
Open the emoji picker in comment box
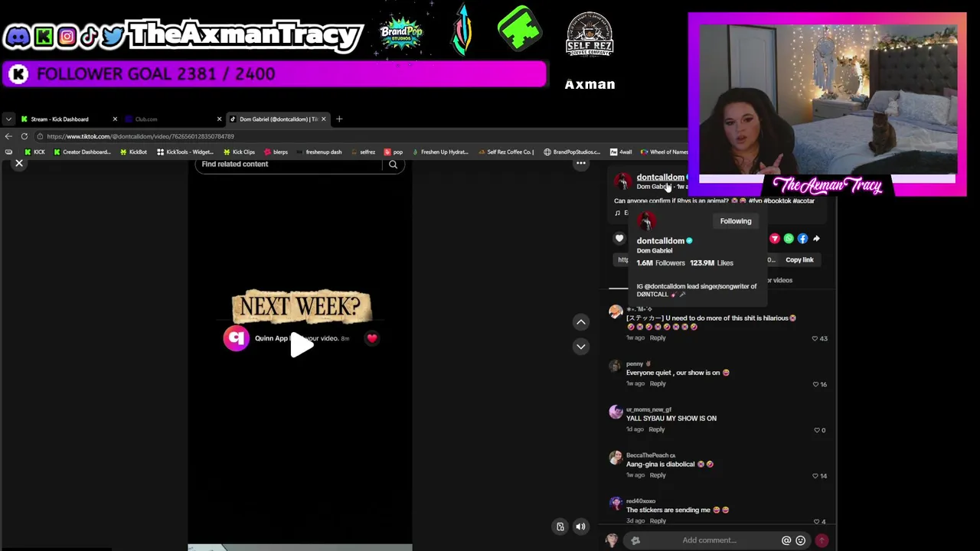click(800, 540)
